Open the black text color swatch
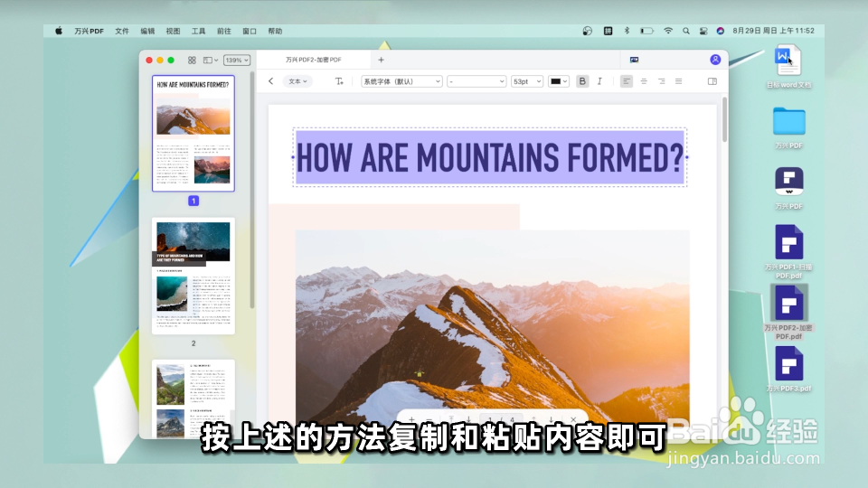 (558, 81)
